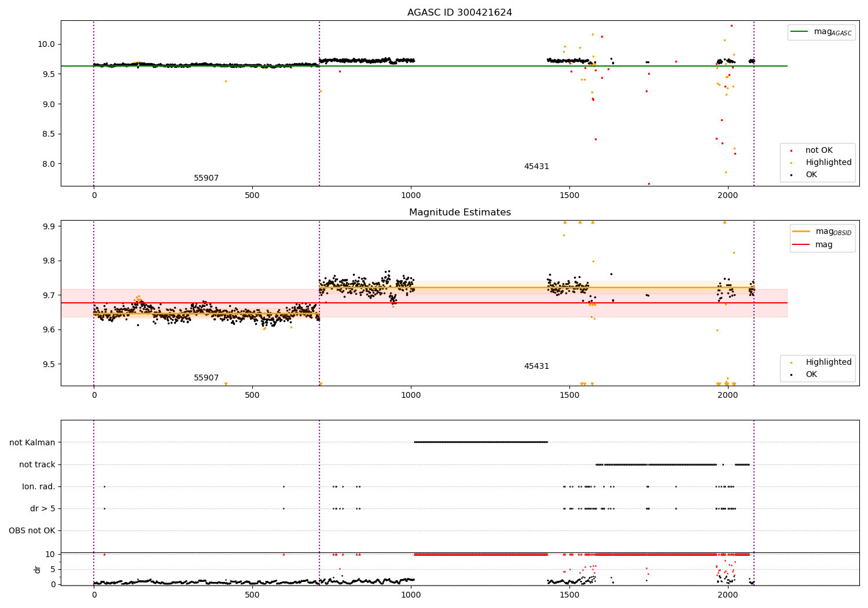Click the 9.6 y-axis tick label
Image resolution: width=868 pixels, height=608 pixels.
coord(49,330)
